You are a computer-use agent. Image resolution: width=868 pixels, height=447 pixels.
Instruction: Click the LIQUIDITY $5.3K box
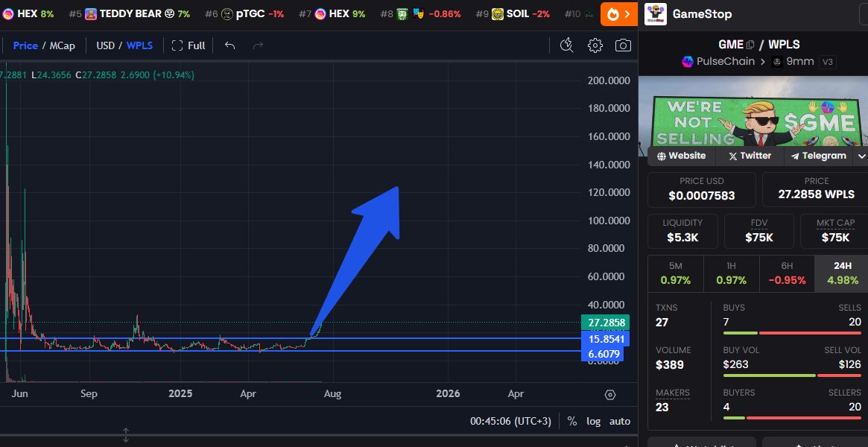(682, 231)
